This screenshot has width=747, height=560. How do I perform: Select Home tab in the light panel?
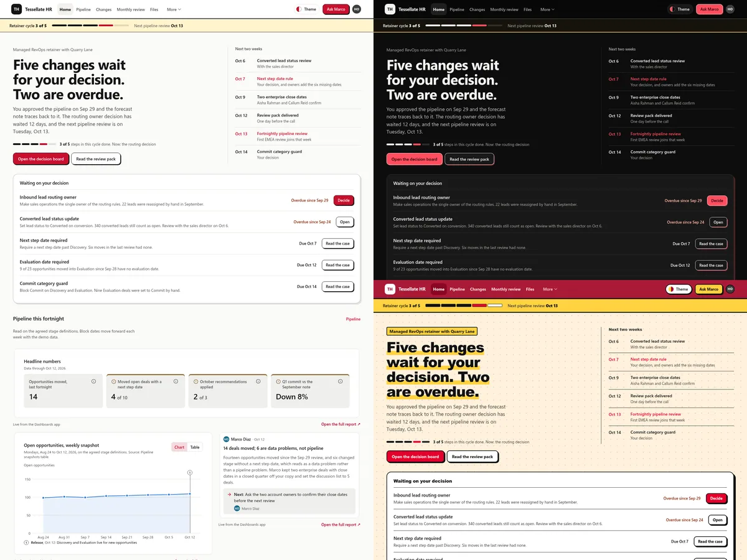[65, 9]
